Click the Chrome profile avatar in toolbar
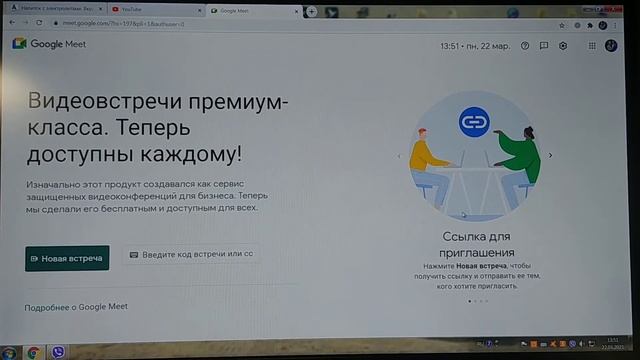This screenshot has width=640, height=360. click(602, 25)
